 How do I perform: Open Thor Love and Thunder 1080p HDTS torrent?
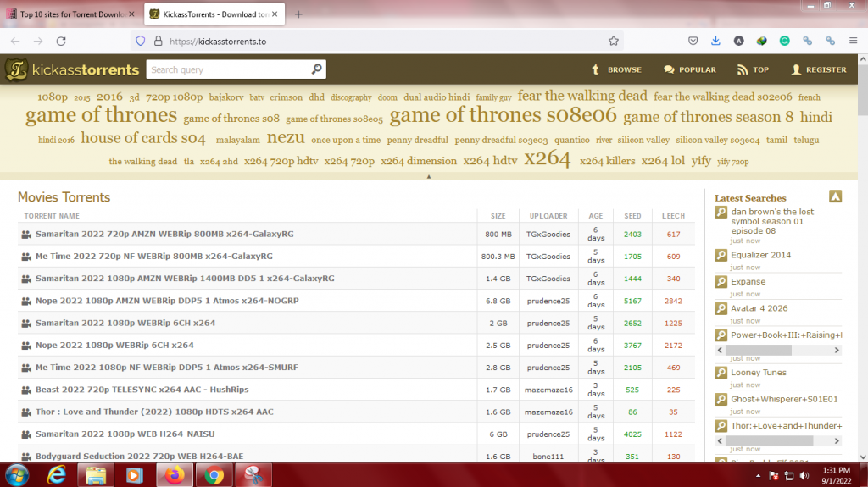point(154,412)
